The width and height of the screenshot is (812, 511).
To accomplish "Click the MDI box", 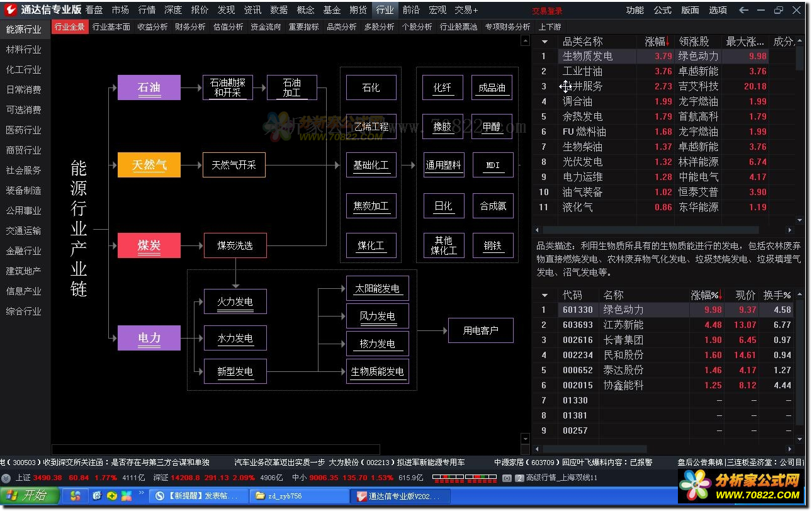I will 493,166.
